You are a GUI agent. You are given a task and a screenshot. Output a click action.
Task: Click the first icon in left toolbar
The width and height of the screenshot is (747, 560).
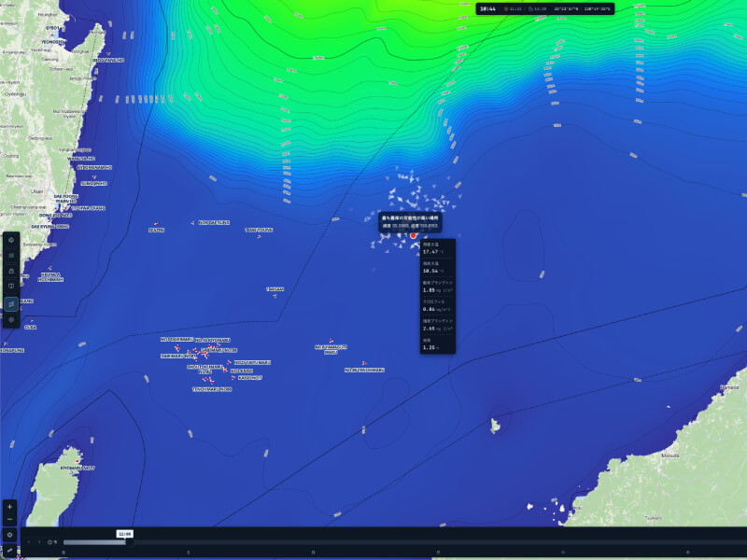[11, 240]
